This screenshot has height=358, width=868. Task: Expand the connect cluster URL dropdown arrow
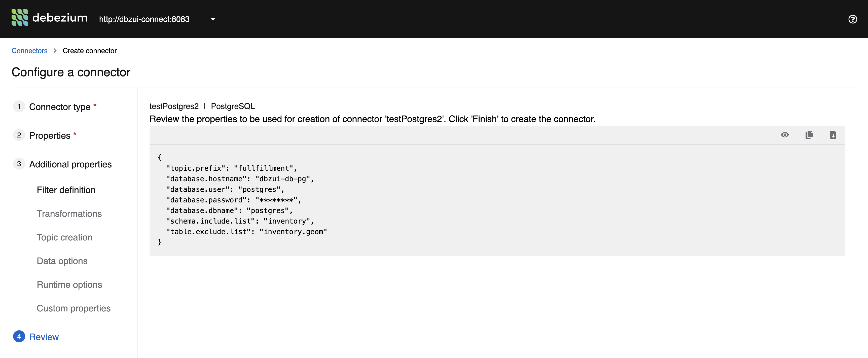tap(213, 19)
